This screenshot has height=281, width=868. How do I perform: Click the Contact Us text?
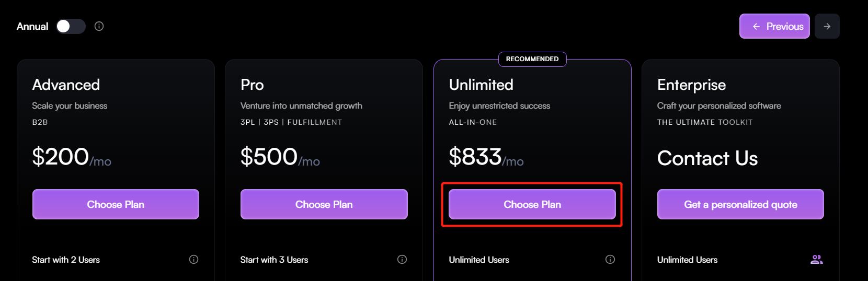(707, 158)
